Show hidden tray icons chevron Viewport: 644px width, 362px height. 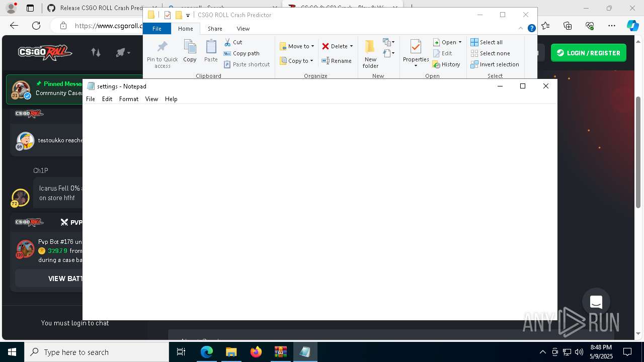(542, 352)
